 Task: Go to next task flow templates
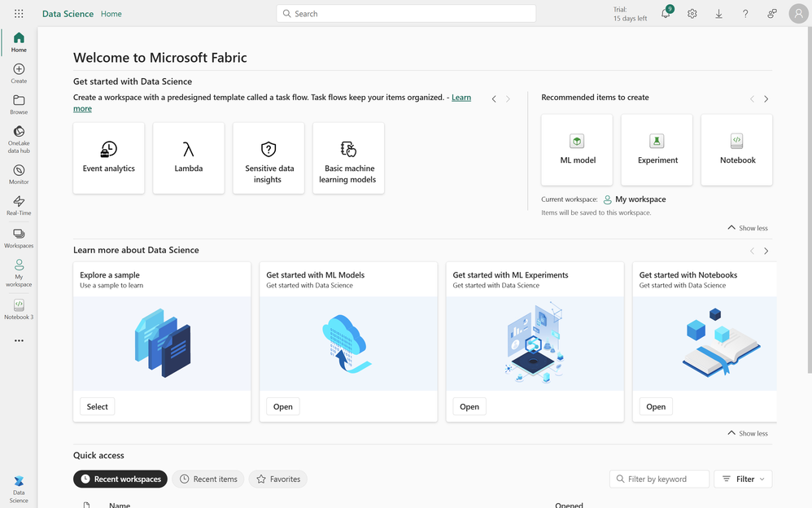pos(508,99)
